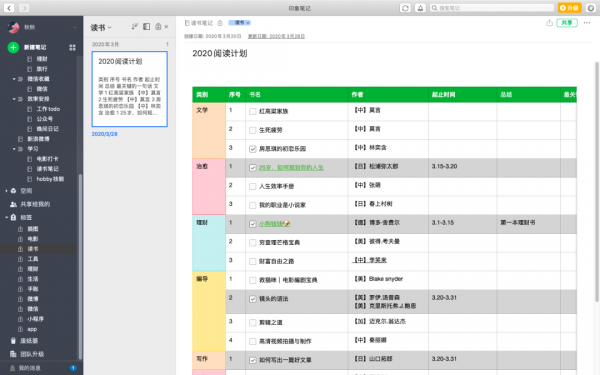This screenshot has height=375, width=600.
Task: Collapse the 标签 tags section arrow
Action: [x=6, y=217]
